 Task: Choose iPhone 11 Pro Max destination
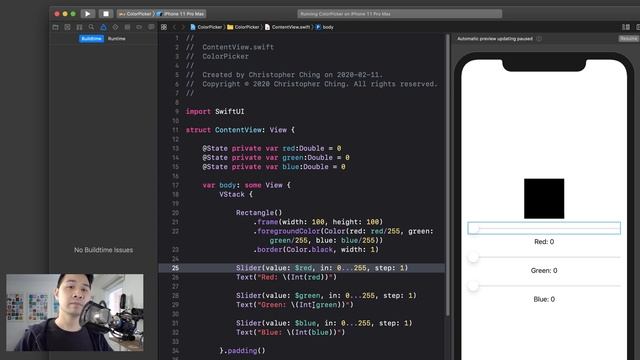tap(180, 14)
